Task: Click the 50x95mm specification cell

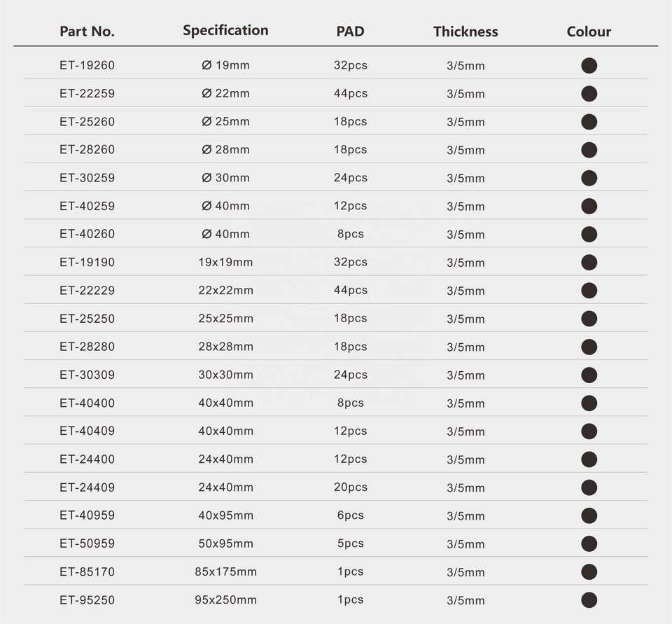Action: coord(225,543)
